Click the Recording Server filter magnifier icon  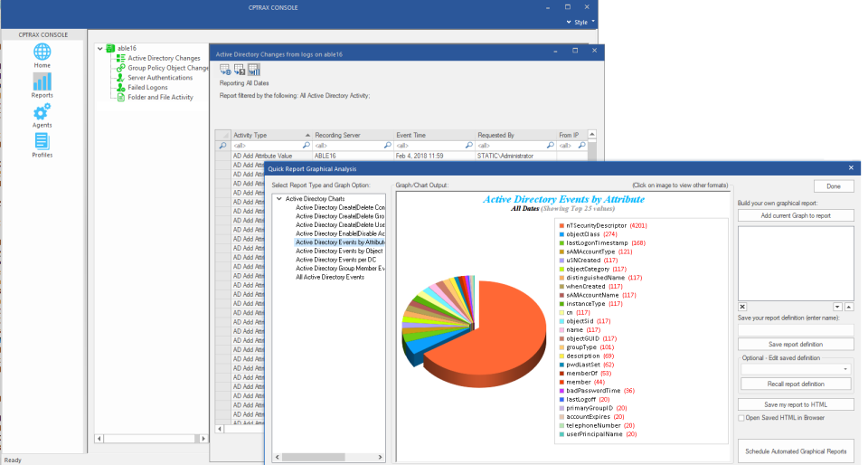point(388,145)
